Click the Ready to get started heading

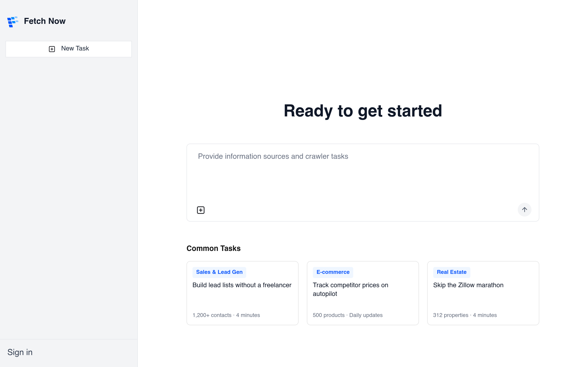[x=362, y=111]
